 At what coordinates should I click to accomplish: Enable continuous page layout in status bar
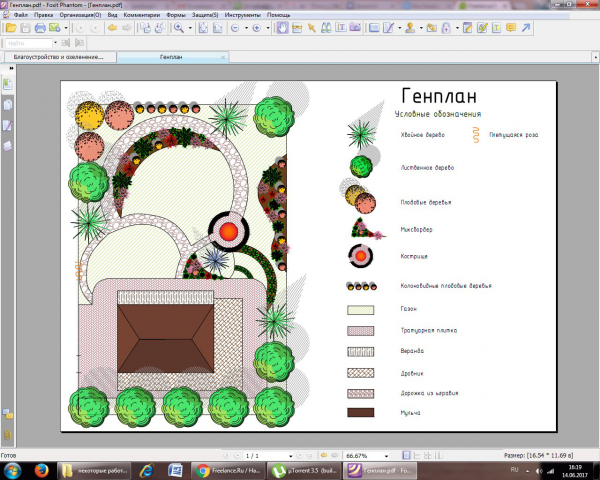417,456
